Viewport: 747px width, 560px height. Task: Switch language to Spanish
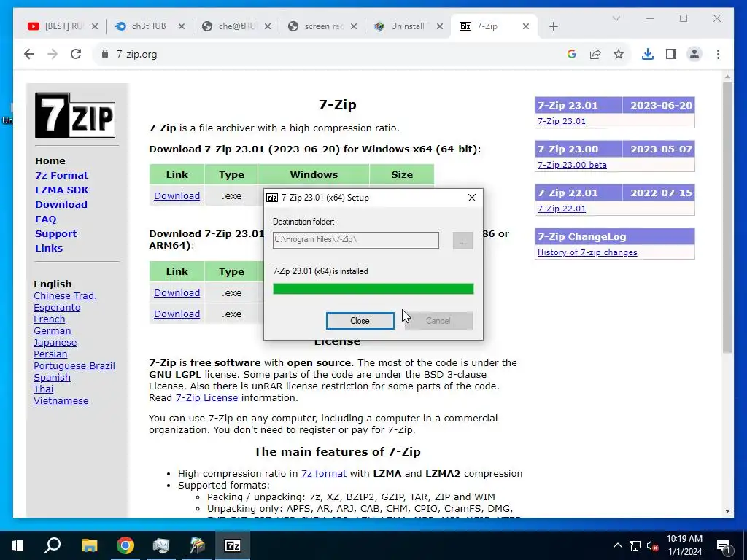coord(52,377)
